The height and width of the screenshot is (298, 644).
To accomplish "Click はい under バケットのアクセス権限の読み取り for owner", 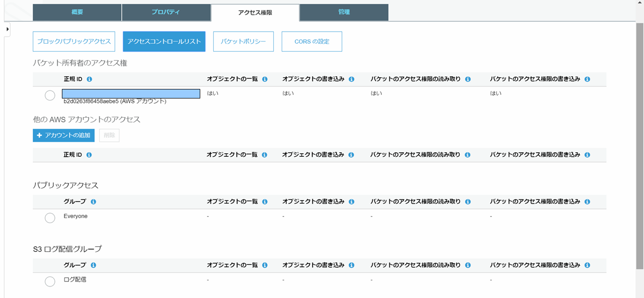I will (376, 93).
